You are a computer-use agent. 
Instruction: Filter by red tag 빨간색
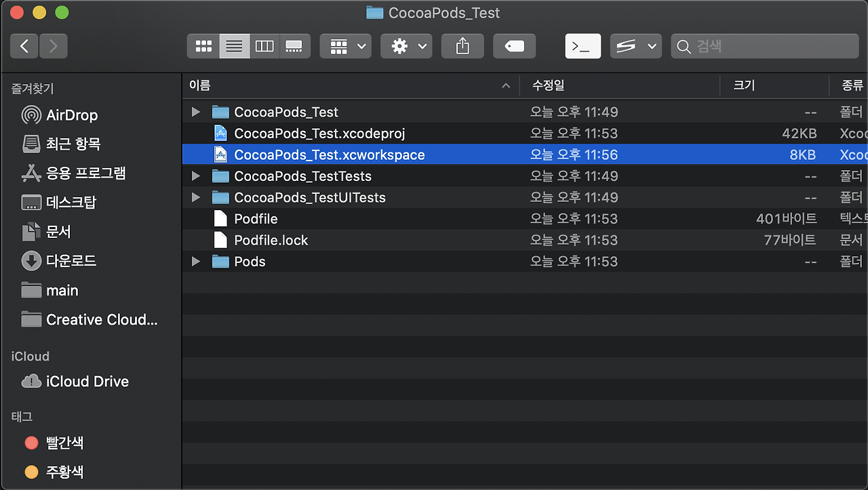pos(54,443)
